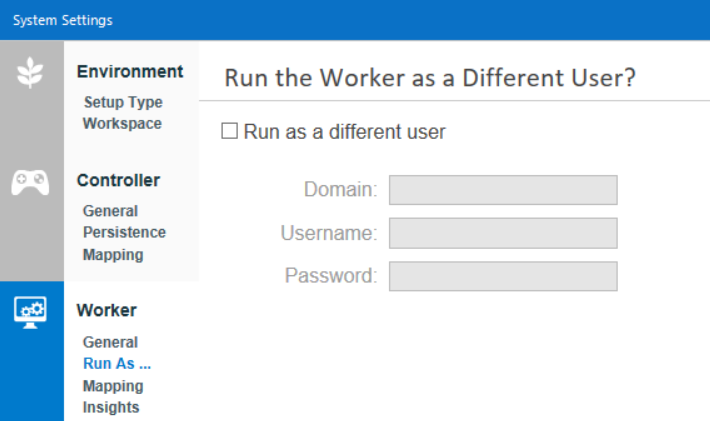Open the Environment section heading
The width and height of the screenshot is (710, 421).
coord(130,71)
